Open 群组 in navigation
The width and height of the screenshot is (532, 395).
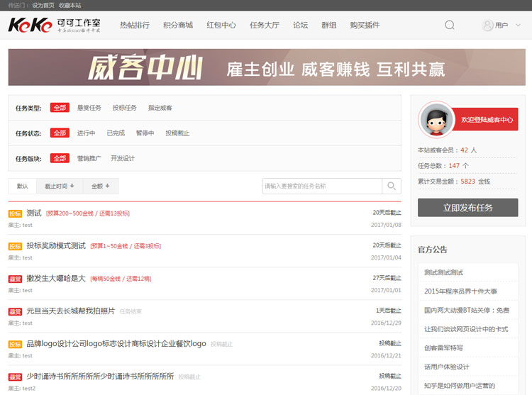point(329,25)
